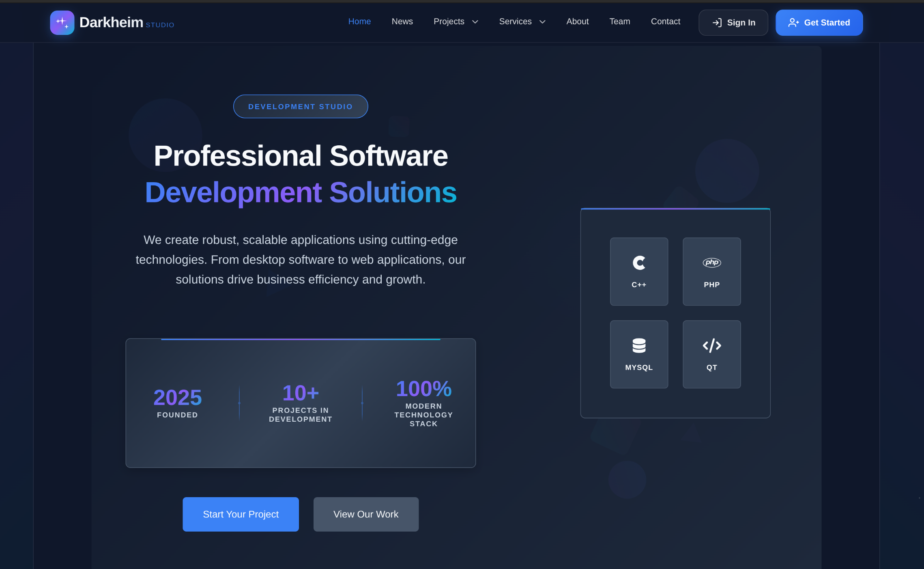Click the View Our Work button

[366, 514]
